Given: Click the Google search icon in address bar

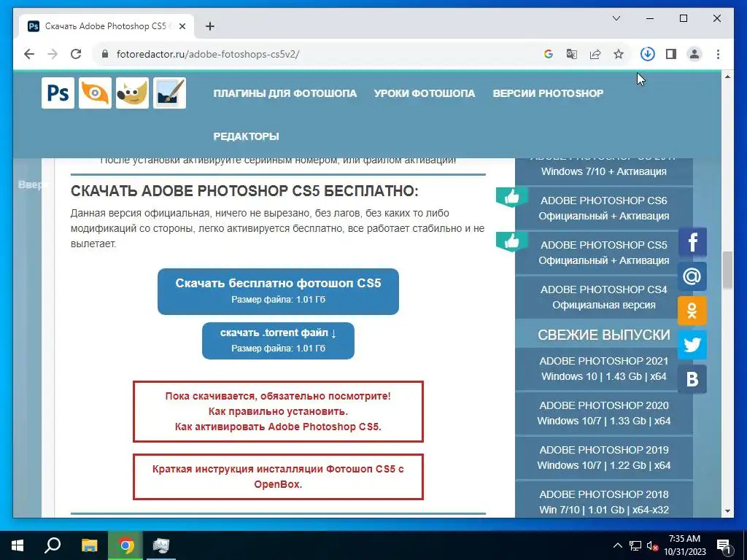Looking at the screenshot, I should click(x=549, y=54).
